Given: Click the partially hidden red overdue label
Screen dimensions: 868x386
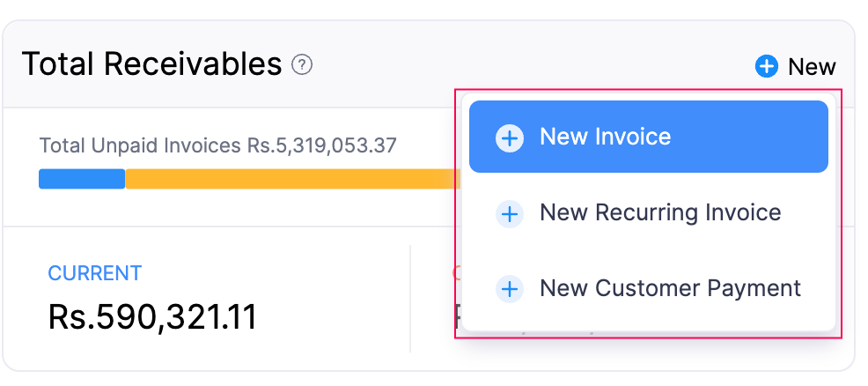Looking at the screenshot, I should 455,273.
